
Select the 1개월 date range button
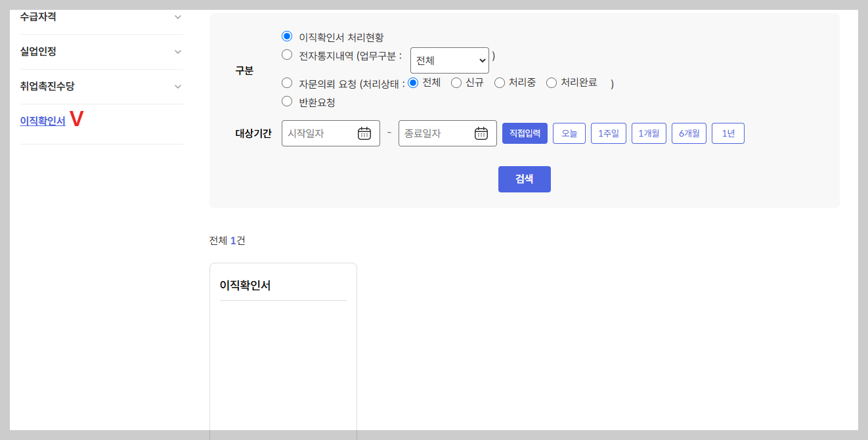pyautogui.click(x=649, y=133)
